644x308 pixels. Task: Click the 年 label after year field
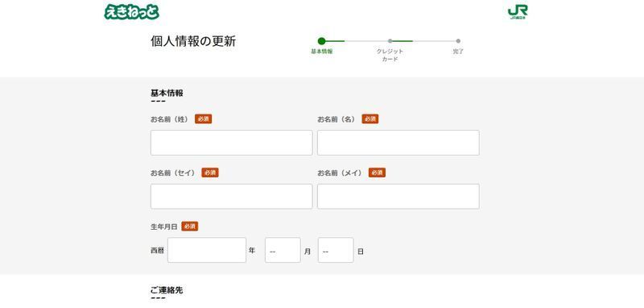(x=252, y=250)
